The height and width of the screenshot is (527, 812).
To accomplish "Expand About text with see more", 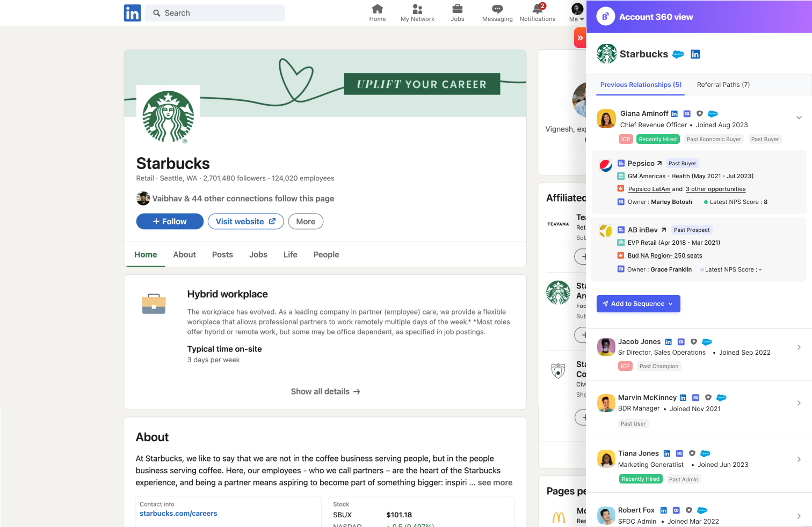I will point(495,483).
